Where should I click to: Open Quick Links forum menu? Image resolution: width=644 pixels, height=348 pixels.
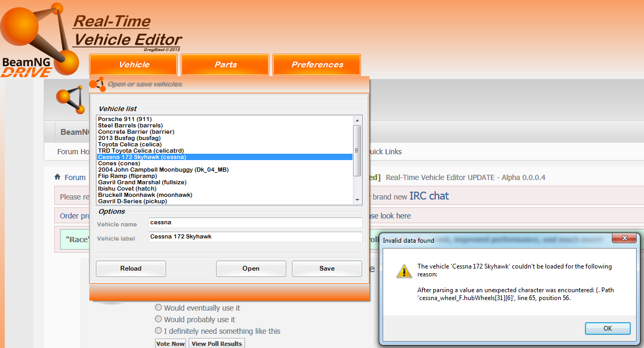385,152
